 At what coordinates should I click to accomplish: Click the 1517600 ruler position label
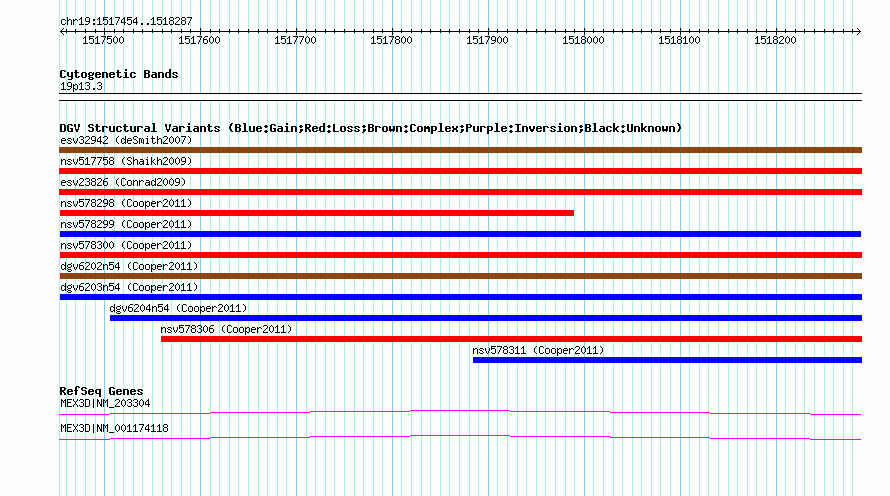pyautogui.click(x=199, y=40)
